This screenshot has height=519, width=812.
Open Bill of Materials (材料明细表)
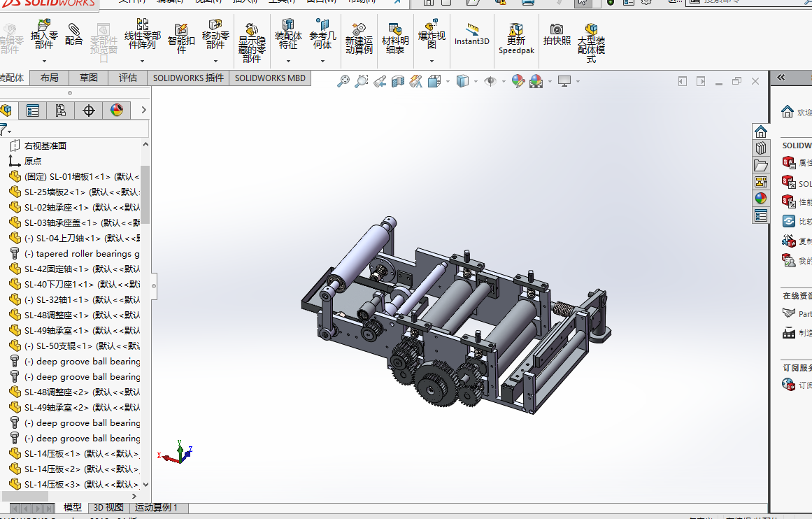tap(395, 38)
